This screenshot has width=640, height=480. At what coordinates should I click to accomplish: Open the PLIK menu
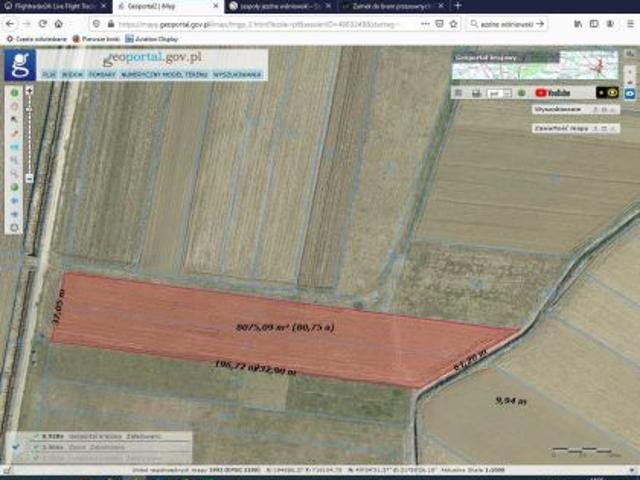point(49,75)
